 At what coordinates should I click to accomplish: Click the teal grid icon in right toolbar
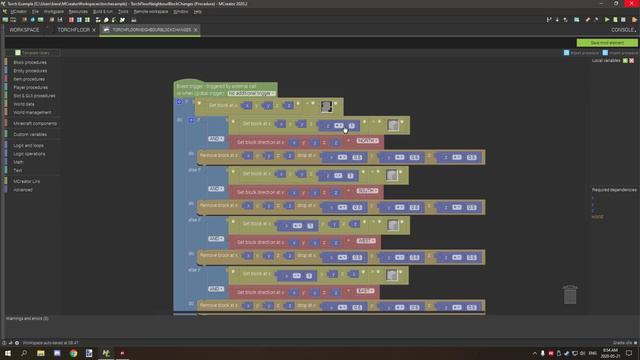[x=577, y=20]
